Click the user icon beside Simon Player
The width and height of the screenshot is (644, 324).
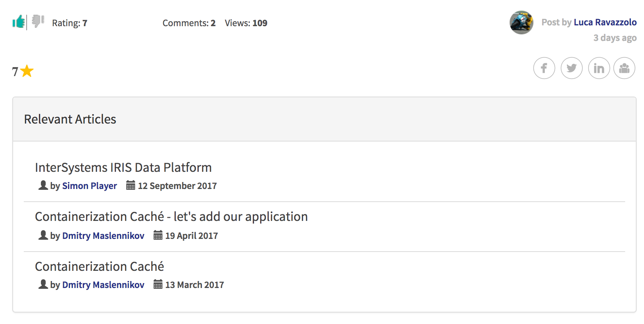point(43,185)
